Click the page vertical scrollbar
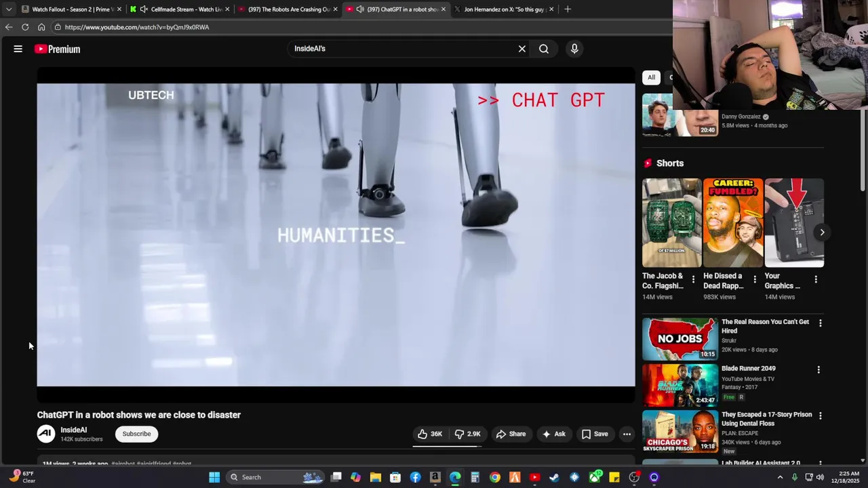 [x=863, y=150]
